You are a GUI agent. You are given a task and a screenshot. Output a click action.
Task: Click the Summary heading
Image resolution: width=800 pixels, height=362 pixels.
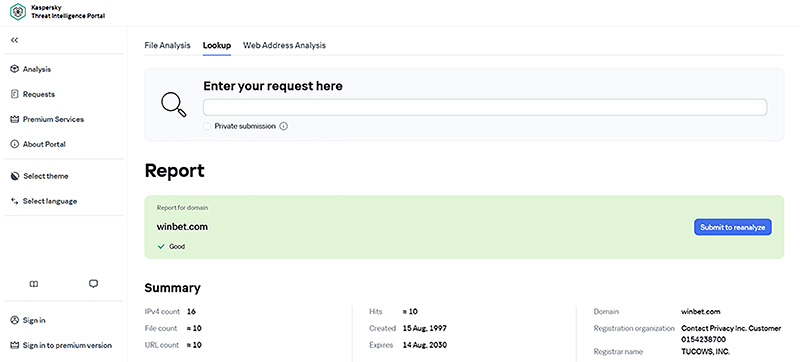click(x=172, y=288)
